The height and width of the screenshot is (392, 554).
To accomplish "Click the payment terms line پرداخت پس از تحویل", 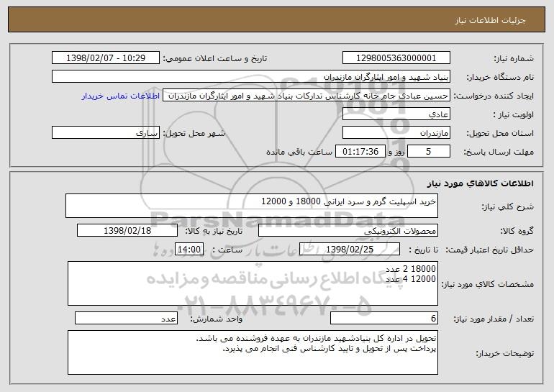I will tap(330, 349).
